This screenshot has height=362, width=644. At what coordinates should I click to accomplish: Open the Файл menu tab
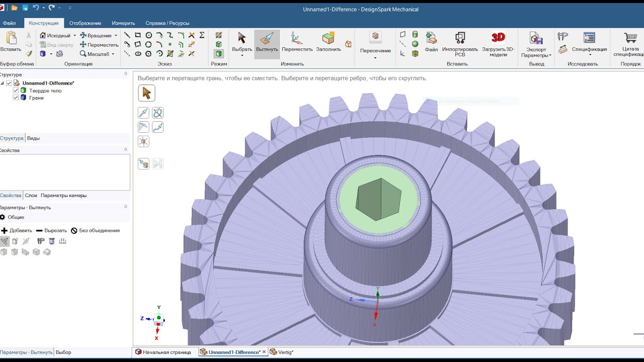tap(9, 23)
